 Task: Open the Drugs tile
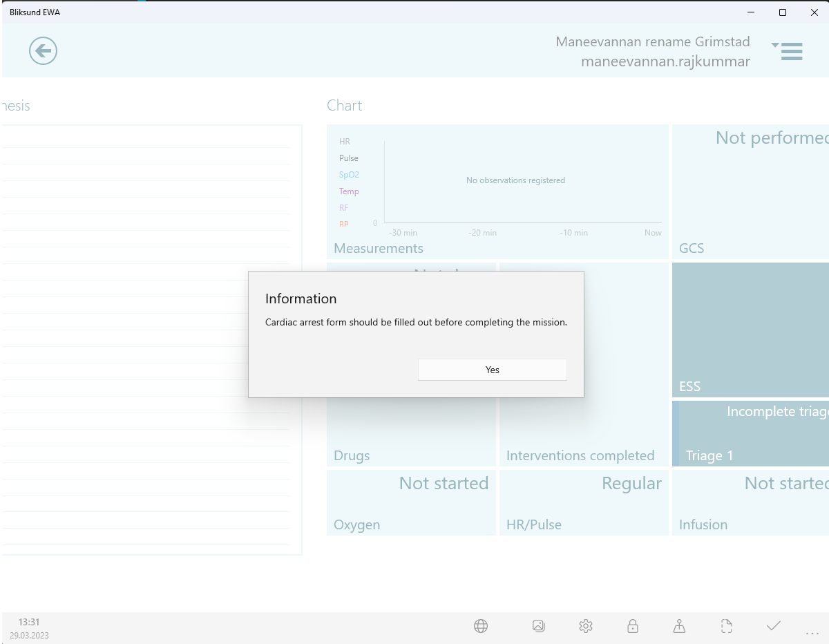point(411,432)
